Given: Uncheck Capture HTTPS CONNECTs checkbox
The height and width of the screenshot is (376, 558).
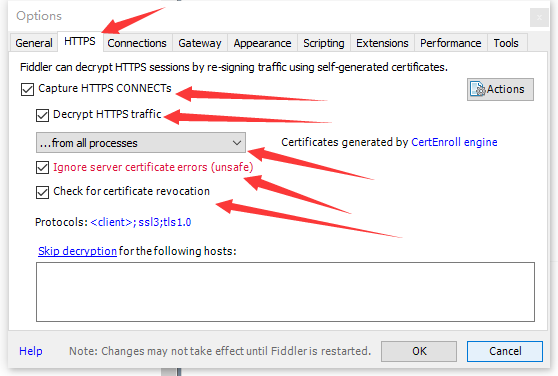Looking at the screenshot, I should click(27, 89).
